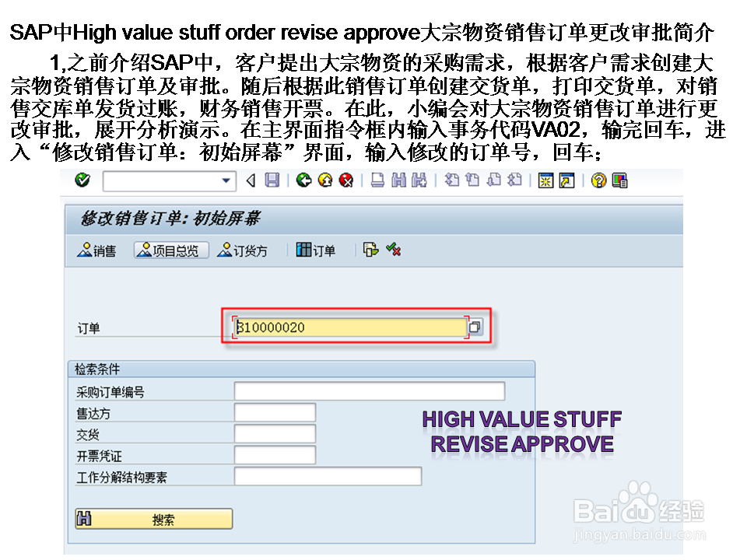Image resolution: width=747 pixels, height=560 pixels.
Task: Click the Find binoculars icon
Action: coord(398,180)
